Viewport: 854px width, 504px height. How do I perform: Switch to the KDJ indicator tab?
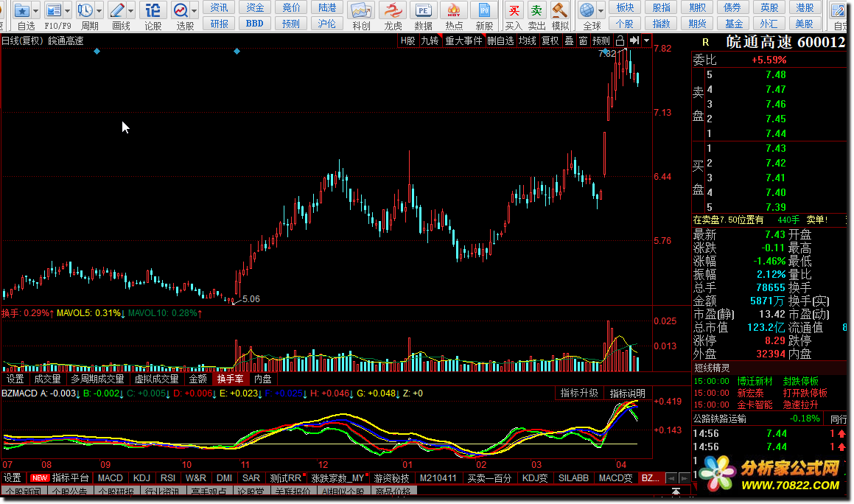tap(141, 478)
